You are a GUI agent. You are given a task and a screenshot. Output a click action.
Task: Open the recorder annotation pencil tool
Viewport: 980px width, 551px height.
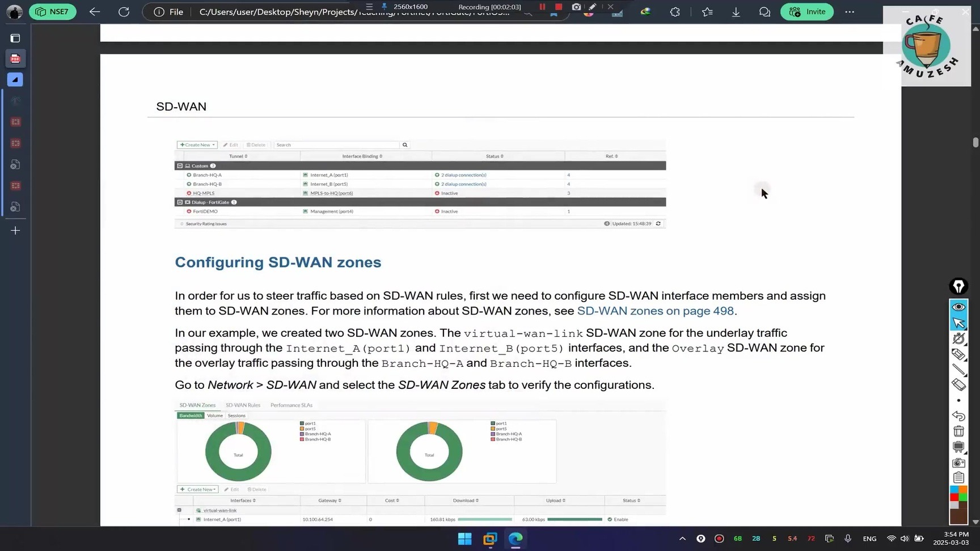click(x=593, y=7)
